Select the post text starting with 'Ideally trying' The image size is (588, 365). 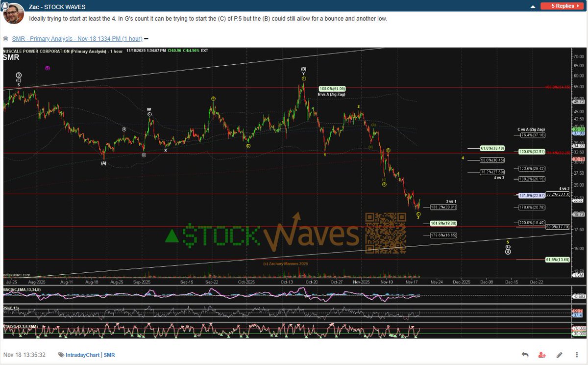pyautogui.click(x=208, y=19)
